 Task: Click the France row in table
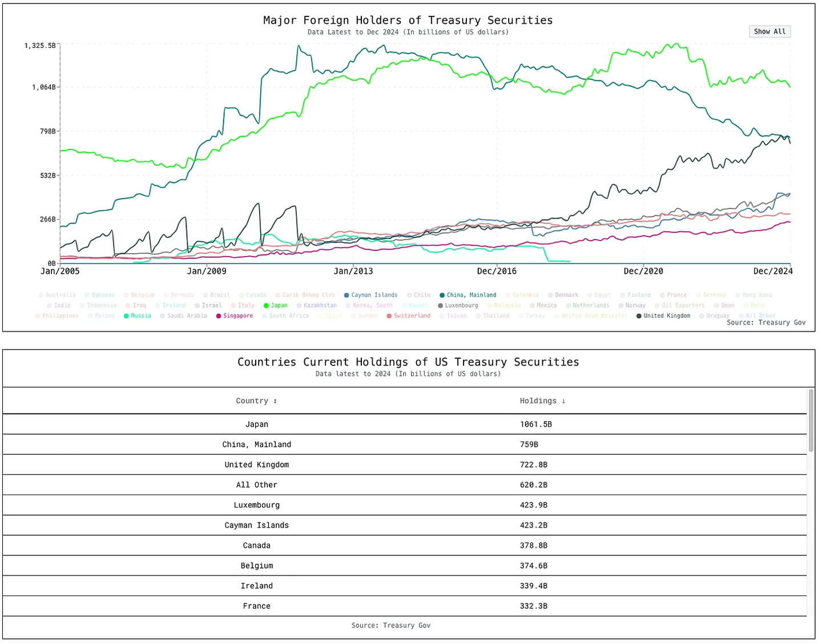405,606
